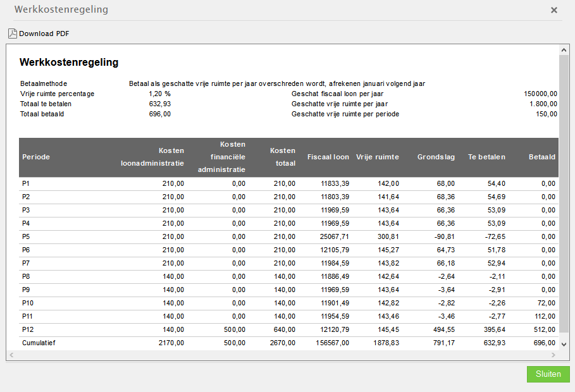Click the P5 te betalen value -72,65
The height and width of the screenshot is (392, 575).
495,236
